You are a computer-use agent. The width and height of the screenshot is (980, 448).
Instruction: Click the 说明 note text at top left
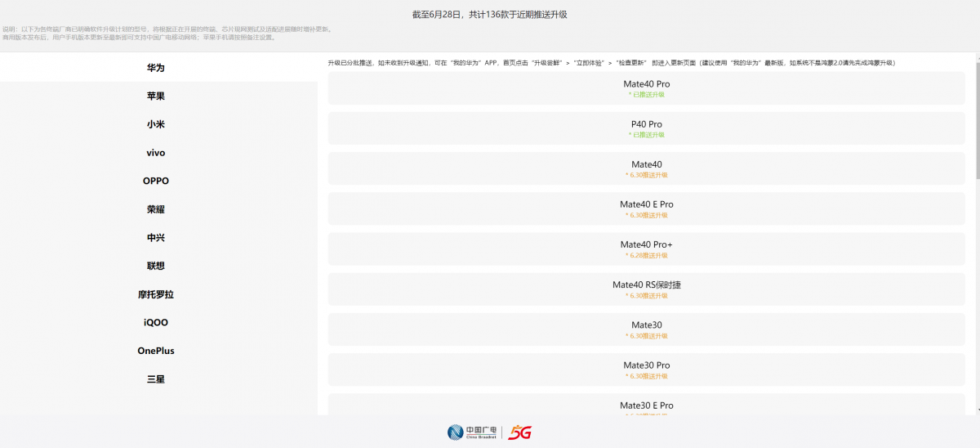point(166,33)
